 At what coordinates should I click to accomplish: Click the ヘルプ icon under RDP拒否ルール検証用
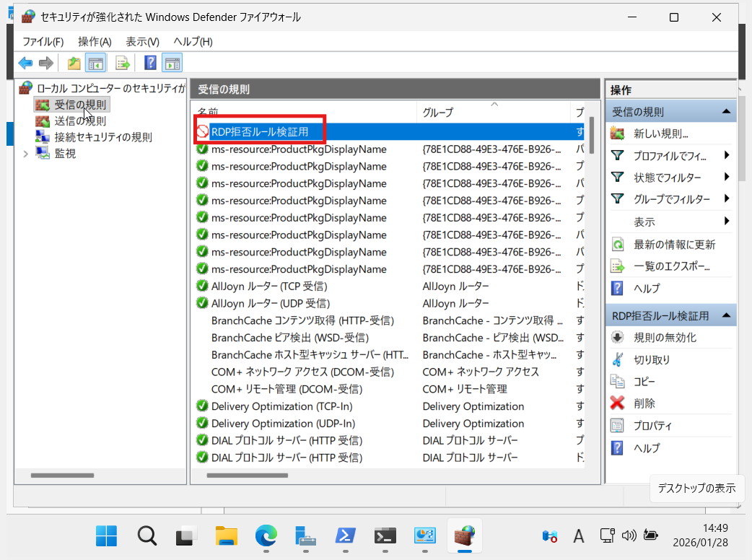618,448
